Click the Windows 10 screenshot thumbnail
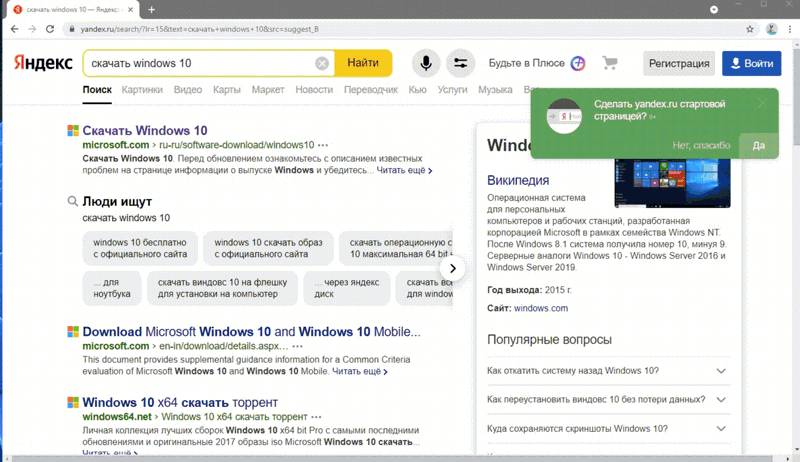 672,183
